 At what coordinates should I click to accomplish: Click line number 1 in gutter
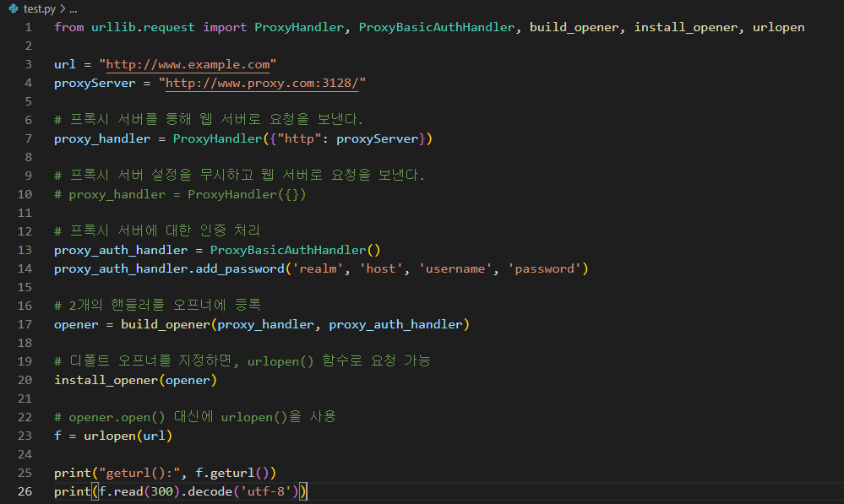click(x=28, y=27)
